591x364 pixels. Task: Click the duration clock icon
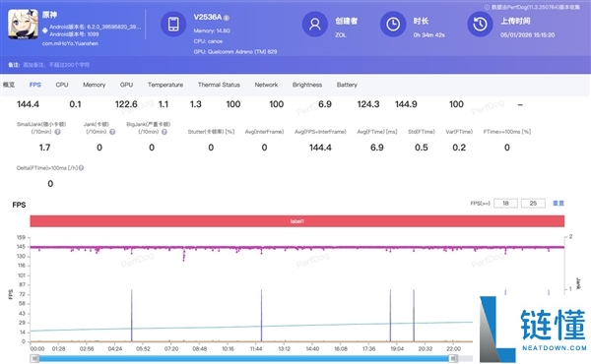pyautogui.click(x=393, y=24)
